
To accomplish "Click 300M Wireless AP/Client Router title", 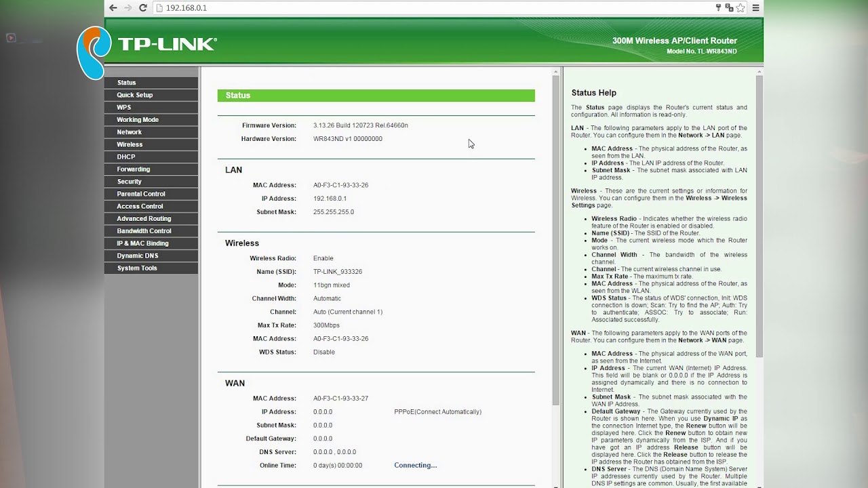I will [x=674, y=41].
